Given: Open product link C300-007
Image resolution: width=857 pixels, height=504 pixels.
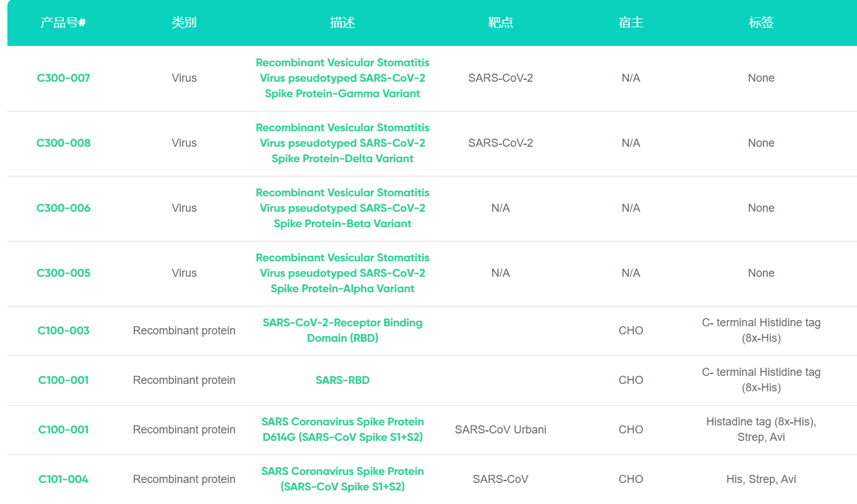Looking at the screenshot, I should [x=63, y=78].
